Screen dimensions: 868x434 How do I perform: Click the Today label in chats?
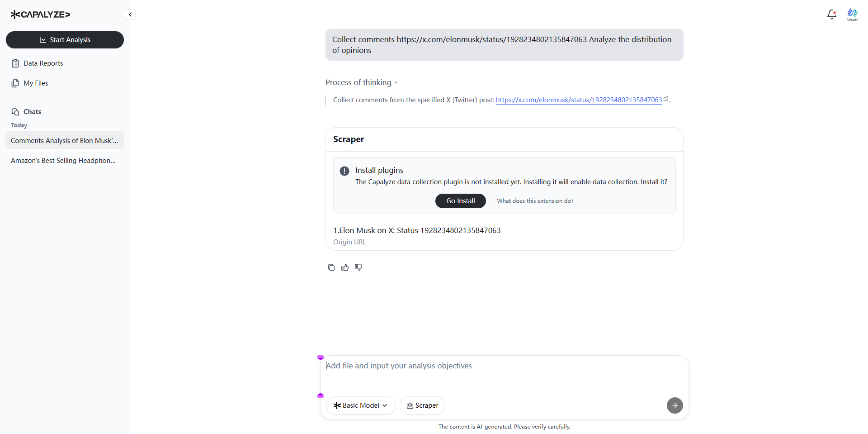[19, 125]
